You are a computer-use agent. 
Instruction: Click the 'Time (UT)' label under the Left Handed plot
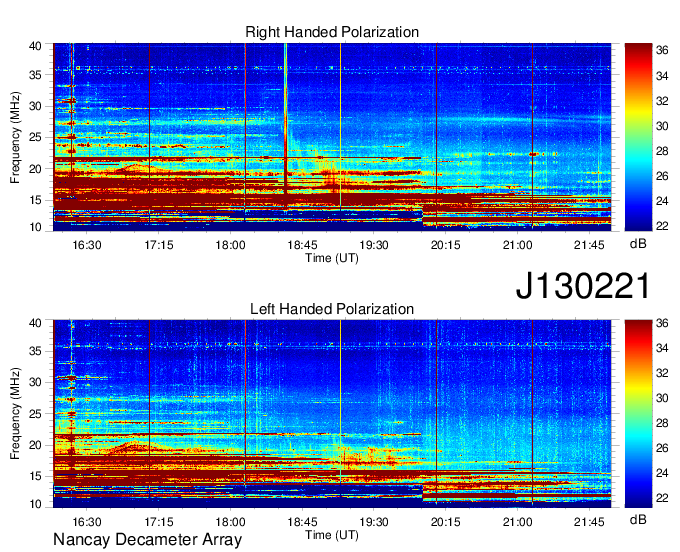332,535
